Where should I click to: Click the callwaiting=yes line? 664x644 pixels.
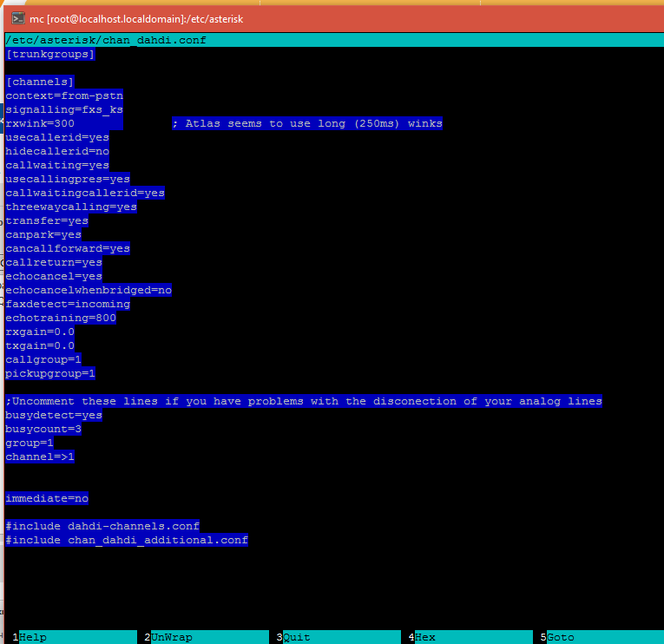click(x=57, y=165)
